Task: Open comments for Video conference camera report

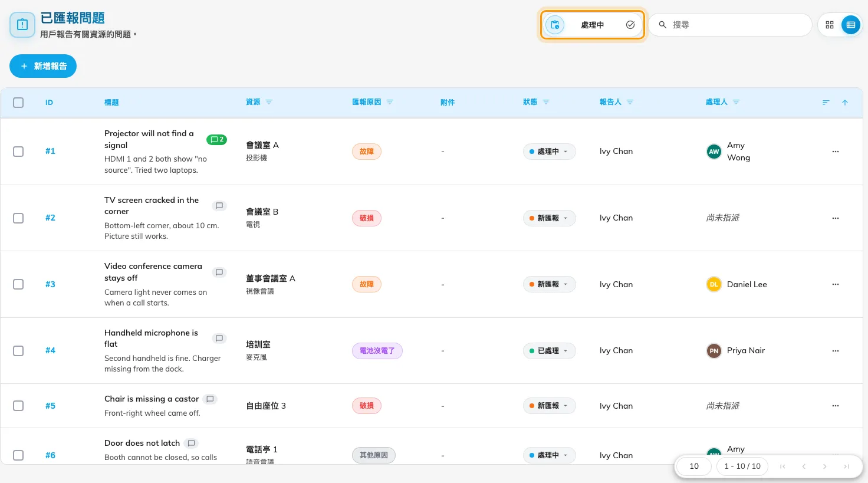Action: (x=219, y=272)
